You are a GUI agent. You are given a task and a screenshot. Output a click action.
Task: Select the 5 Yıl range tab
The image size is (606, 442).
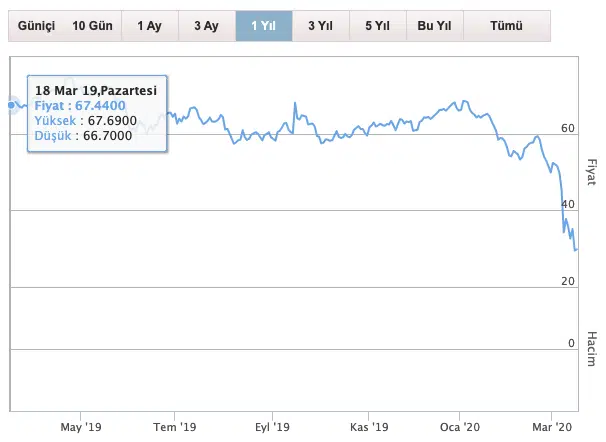pos(378,26)
